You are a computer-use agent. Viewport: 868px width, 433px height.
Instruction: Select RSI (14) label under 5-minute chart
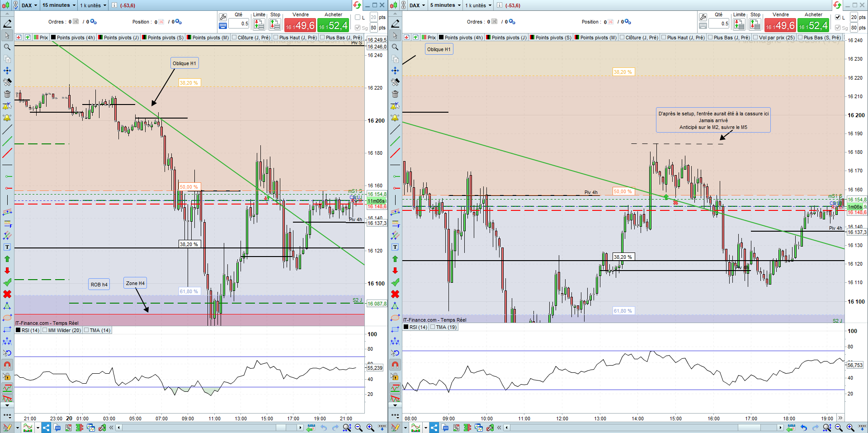(x=418, y=327)
